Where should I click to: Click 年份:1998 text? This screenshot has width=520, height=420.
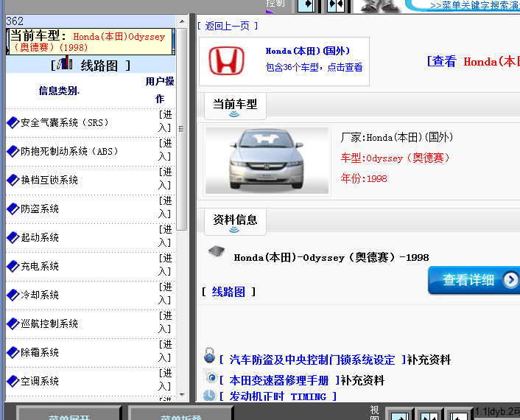(x=364, y=178)
